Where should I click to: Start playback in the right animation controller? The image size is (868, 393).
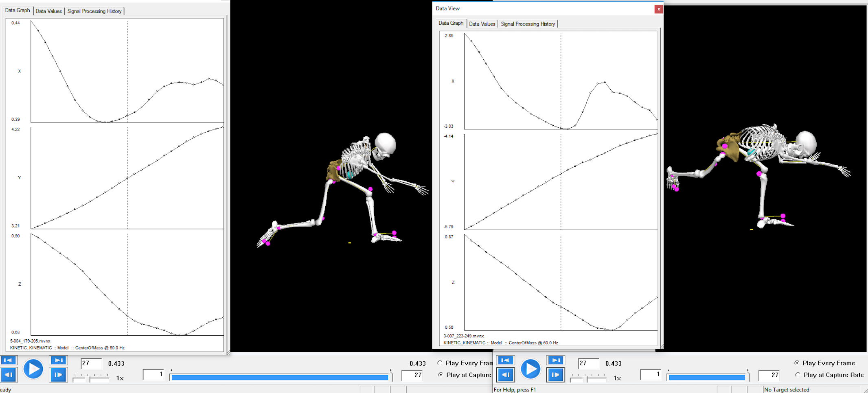(x=530, y=369)
